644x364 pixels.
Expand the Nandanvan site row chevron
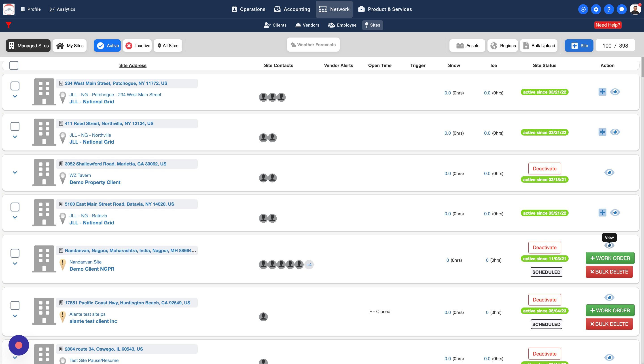[15, 264]
